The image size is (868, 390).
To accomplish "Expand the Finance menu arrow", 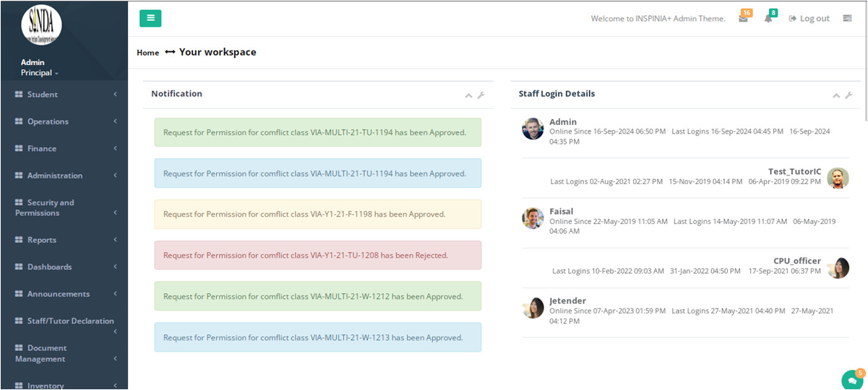I will (x=116, y=149).
